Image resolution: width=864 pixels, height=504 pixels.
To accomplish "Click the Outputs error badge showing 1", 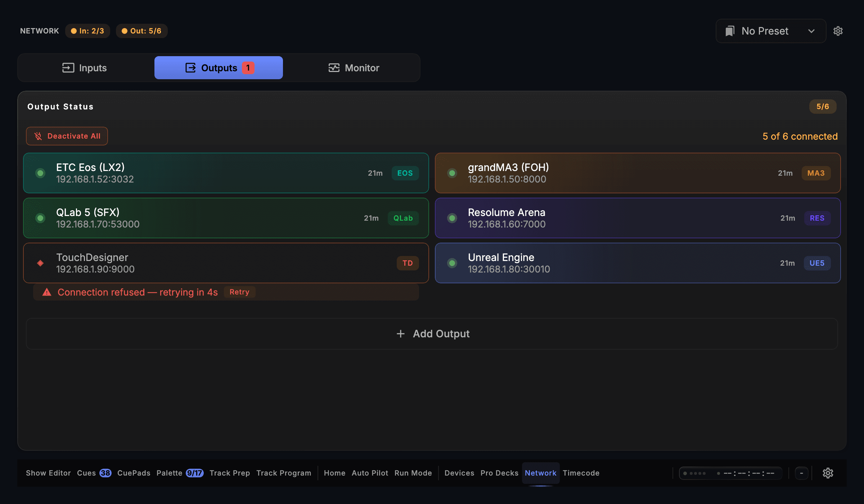I will [248, 68].
